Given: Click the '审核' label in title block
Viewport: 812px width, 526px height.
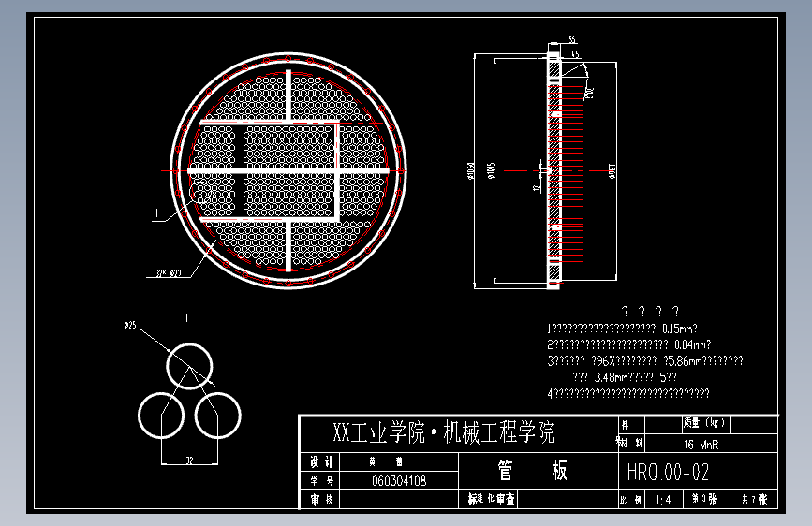Looking at the screenshot, I should (x=321, y=500).
